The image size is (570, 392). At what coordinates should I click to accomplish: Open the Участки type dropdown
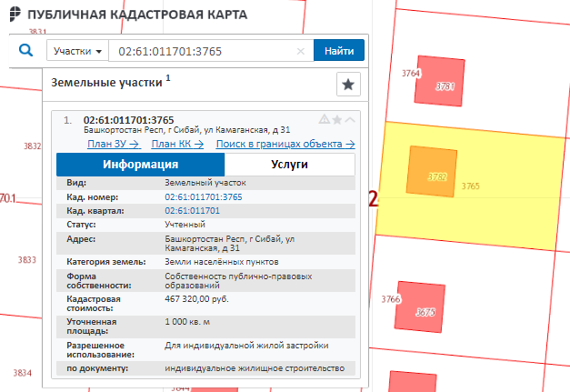coord(77,51)
